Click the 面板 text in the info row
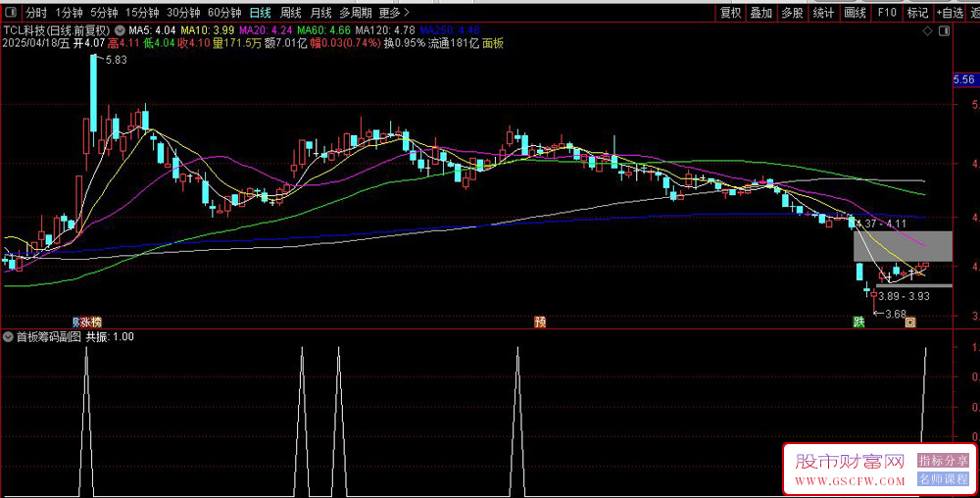This screenshot has width=980, height=498. tap(493, 43)
